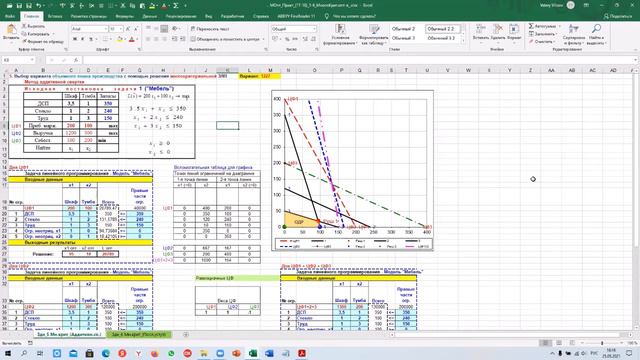Click the Cut (Вырезать) button
Viewport: 640px width, 360px height.
click(x=34, y=26)
